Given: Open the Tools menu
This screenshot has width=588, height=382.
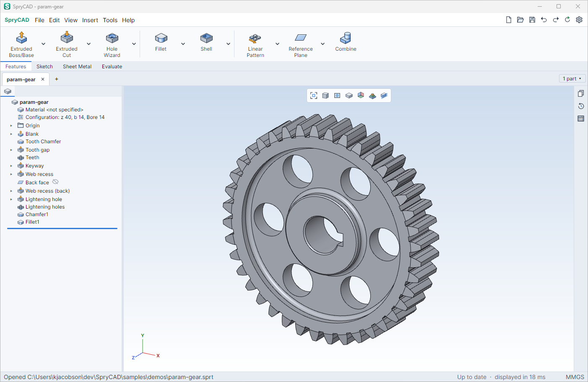Looking at the screenshot, I should [x=110, y=20].
